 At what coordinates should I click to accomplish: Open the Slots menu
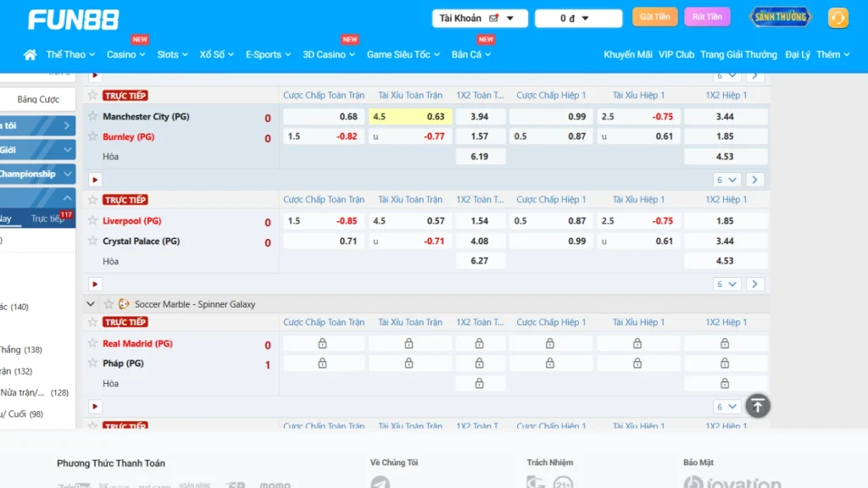point(172,54)
